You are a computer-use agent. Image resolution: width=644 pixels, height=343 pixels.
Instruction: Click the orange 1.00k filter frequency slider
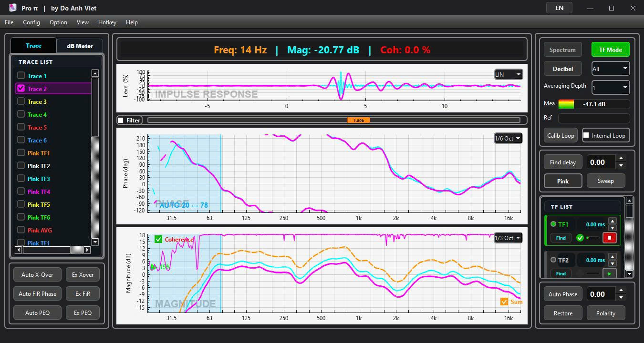[358, 120]
